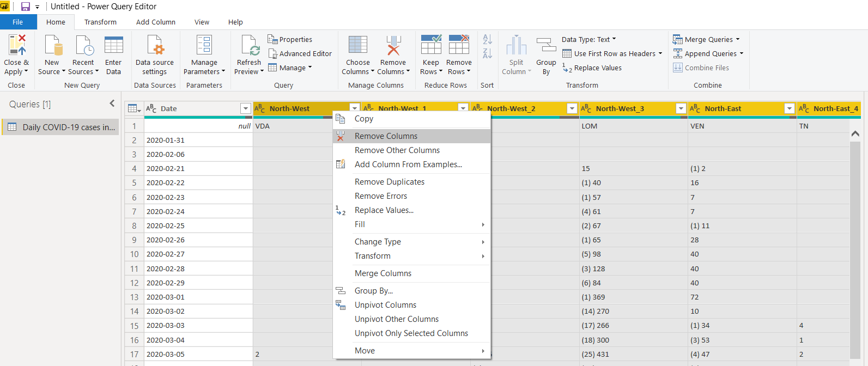Click the Group By icon

point(546,45)
